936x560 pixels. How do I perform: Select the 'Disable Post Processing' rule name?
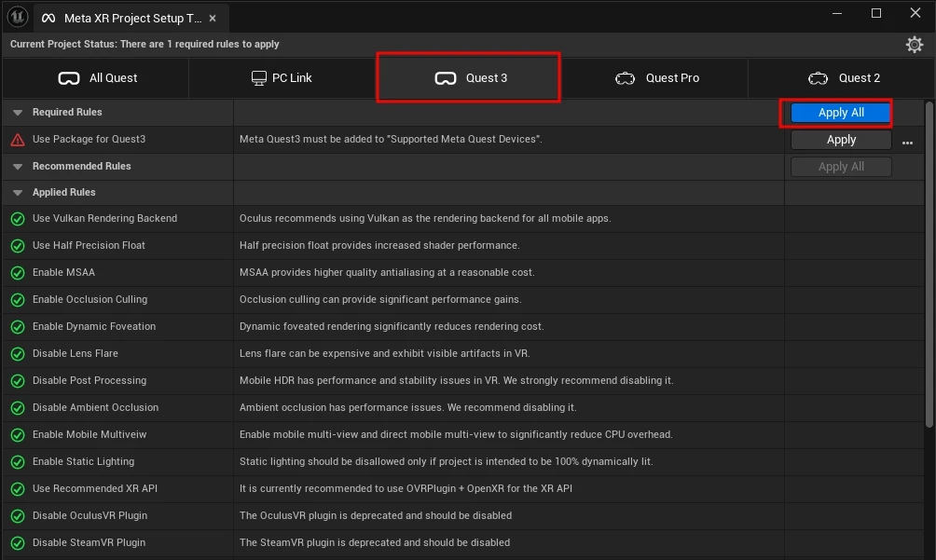tap(89, 380)
